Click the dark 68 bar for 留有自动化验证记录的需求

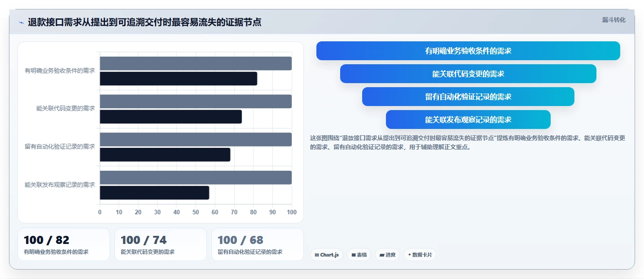(x=165, y=155)
